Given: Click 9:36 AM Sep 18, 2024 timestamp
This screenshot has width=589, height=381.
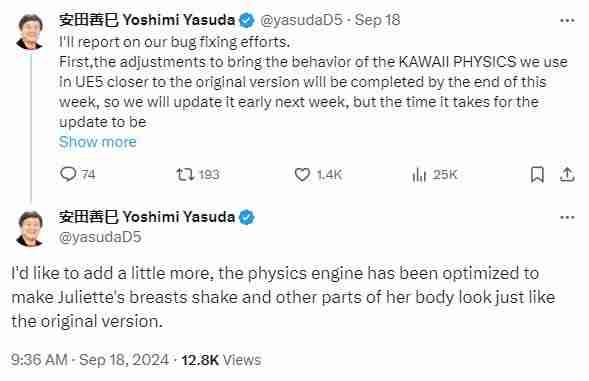Looking at the screenshot, I should pyautogui.click(x=90, y=360).
